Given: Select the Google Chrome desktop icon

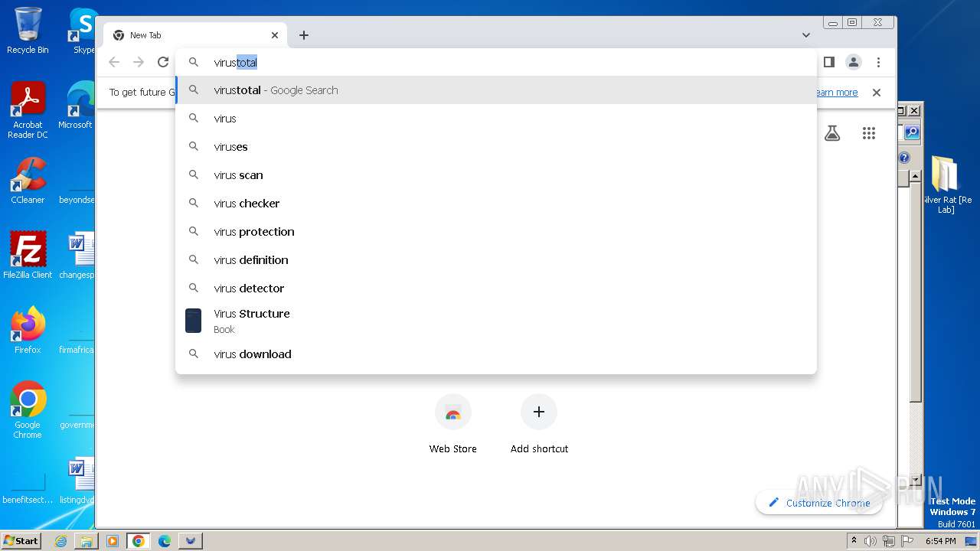Looking at the screenshot, I should (x=28, y=409).
